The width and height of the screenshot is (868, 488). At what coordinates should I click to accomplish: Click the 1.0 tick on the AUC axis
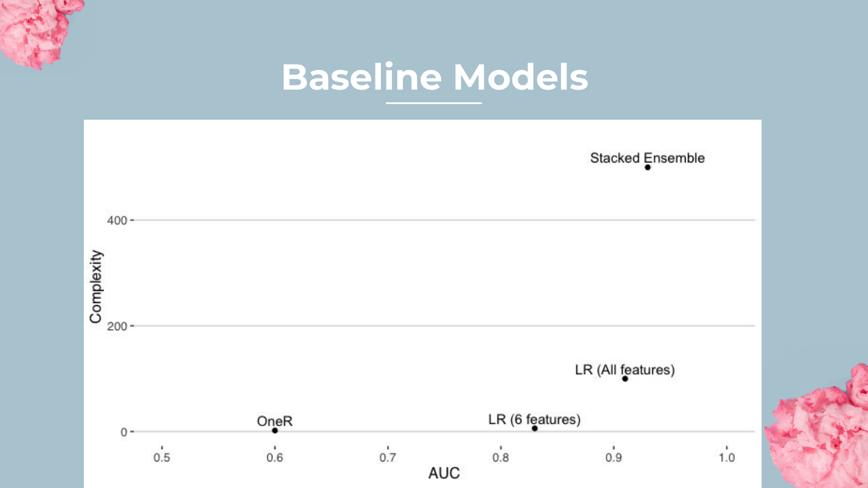point(727,457)
